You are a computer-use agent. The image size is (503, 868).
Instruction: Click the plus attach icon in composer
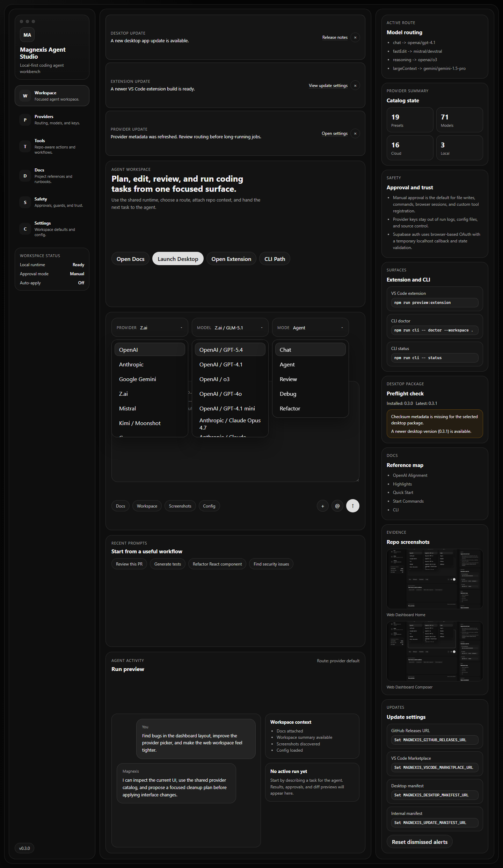(x=323, y=506)
